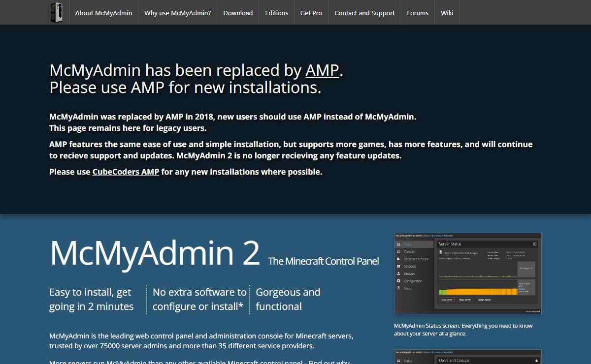Click 'Please use AMP for new installations.' heading
The image size is (591, 364).
pyautogui.click(x=185, y=88)
